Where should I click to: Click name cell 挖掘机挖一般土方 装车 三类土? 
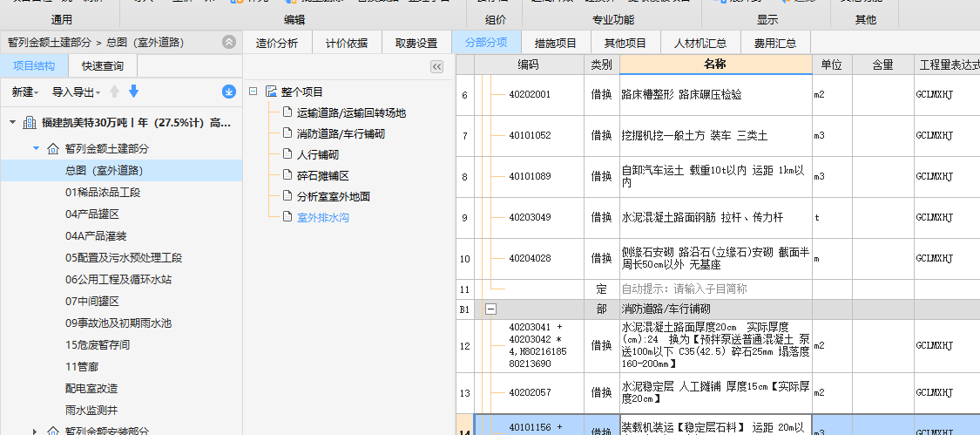tap(716, 136)
